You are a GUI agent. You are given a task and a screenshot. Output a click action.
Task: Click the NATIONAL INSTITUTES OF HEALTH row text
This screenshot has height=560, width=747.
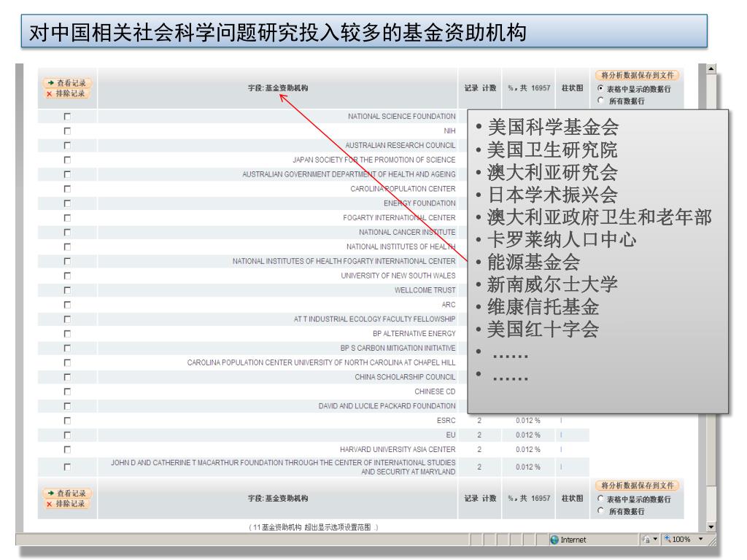point(400,246)
